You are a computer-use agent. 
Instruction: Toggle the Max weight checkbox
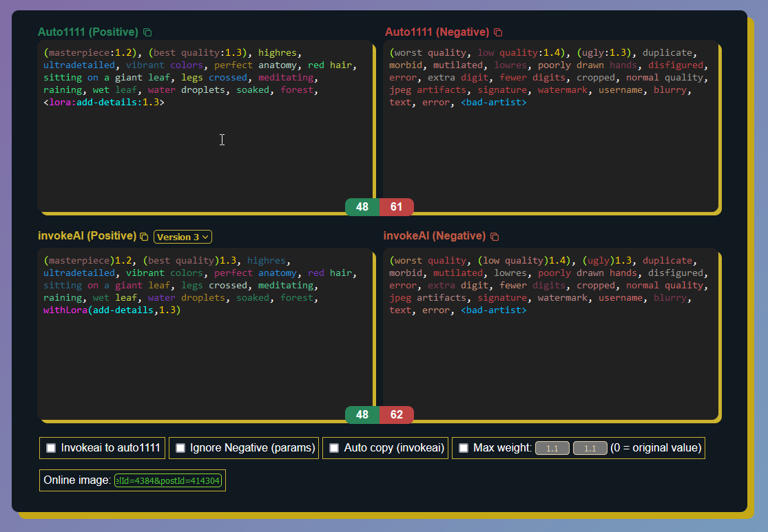464,448
